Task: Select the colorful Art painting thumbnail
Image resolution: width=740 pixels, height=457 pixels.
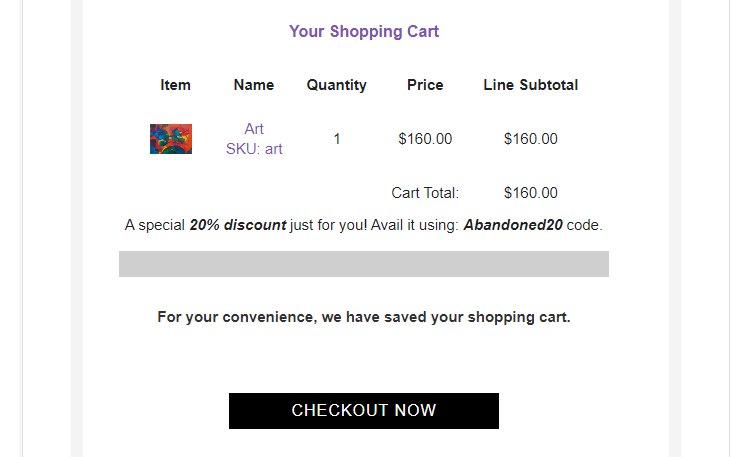Action: point(171,139)
